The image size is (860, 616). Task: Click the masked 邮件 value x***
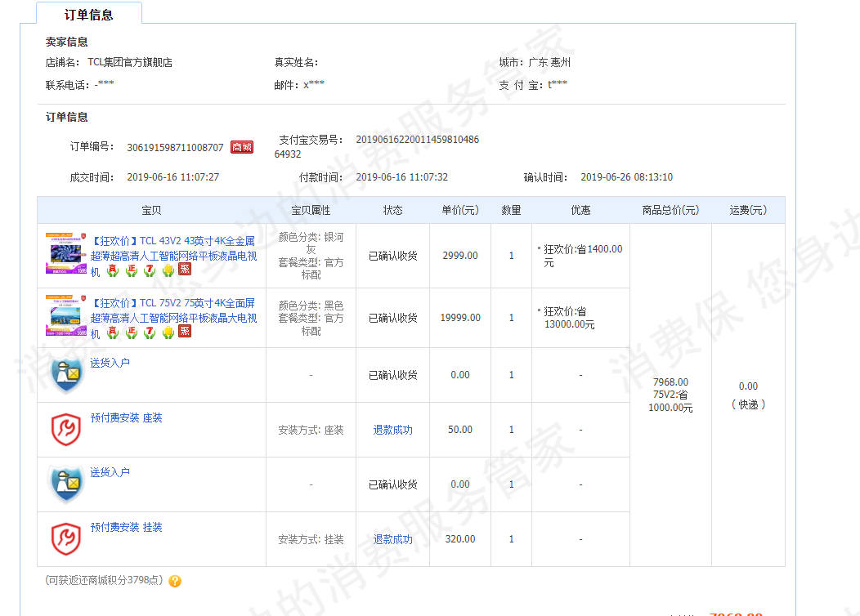(314, 84)
